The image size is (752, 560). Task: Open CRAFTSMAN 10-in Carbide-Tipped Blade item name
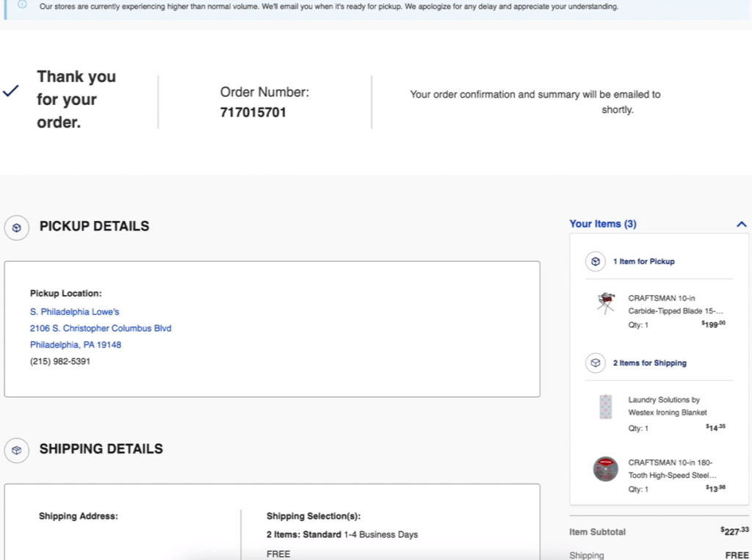(x=676, y=305)
